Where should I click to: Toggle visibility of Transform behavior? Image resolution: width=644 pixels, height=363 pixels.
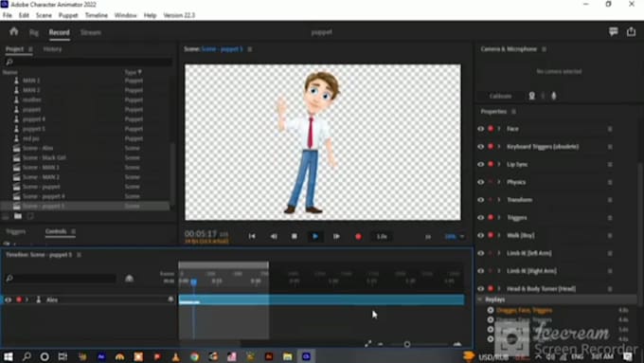[480, 200]
